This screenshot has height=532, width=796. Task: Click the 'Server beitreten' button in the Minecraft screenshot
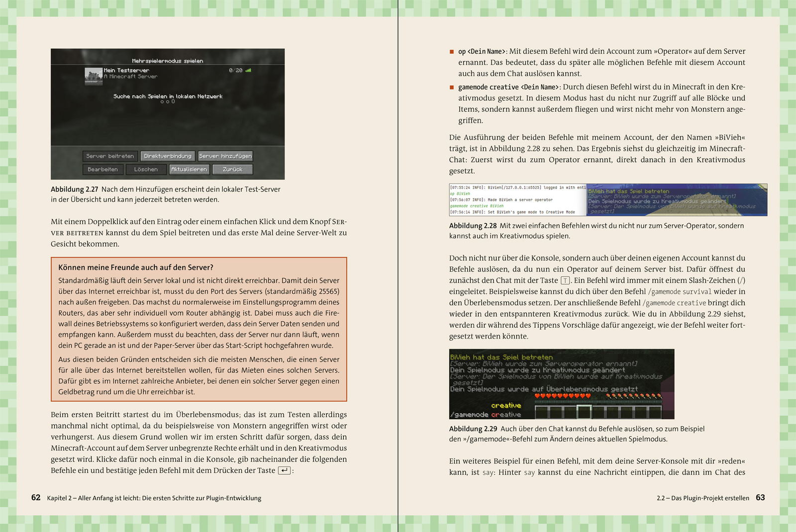[x=110, y=156]
